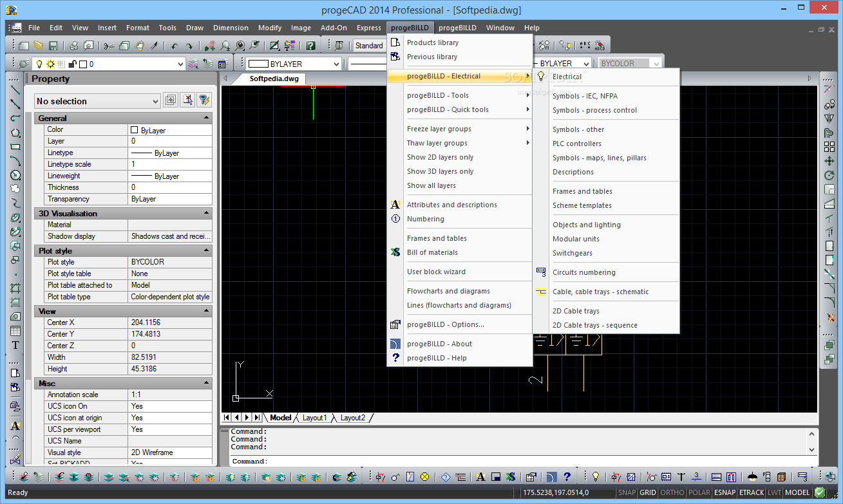Toggle ORTHO mode in status bar

click(672, 492)
